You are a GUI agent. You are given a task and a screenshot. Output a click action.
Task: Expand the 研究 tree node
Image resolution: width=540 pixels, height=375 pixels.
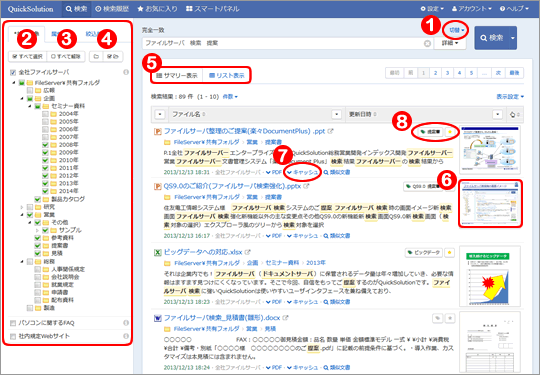pyautogui.click(x=22, y=207)
